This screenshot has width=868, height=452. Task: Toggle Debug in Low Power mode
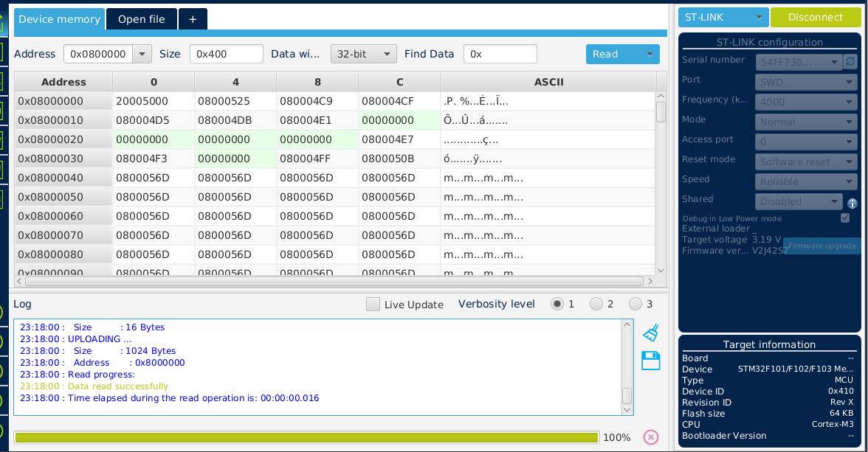(844, 218)
